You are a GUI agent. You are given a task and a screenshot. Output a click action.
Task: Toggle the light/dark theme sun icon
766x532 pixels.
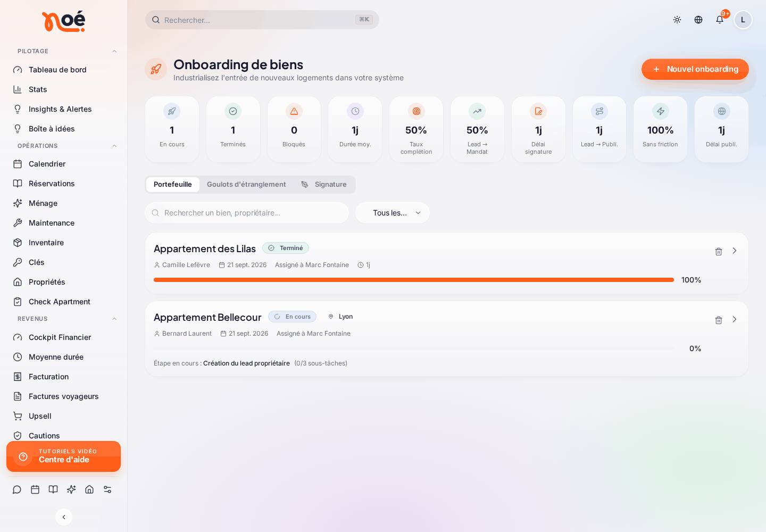[677, 20]
